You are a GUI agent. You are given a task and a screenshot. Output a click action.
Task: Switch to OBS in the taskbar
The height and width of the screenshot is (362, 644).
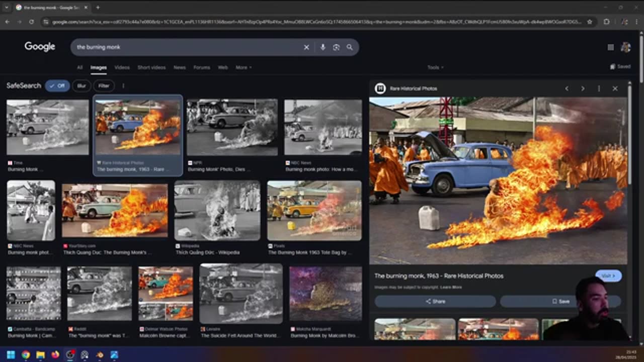point(70,354)
